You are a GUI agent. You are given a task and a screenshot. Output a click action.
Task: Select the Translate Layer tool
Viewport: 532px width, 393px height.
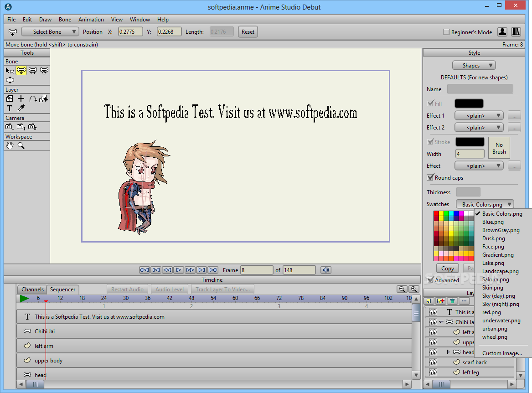click(10, 98)
